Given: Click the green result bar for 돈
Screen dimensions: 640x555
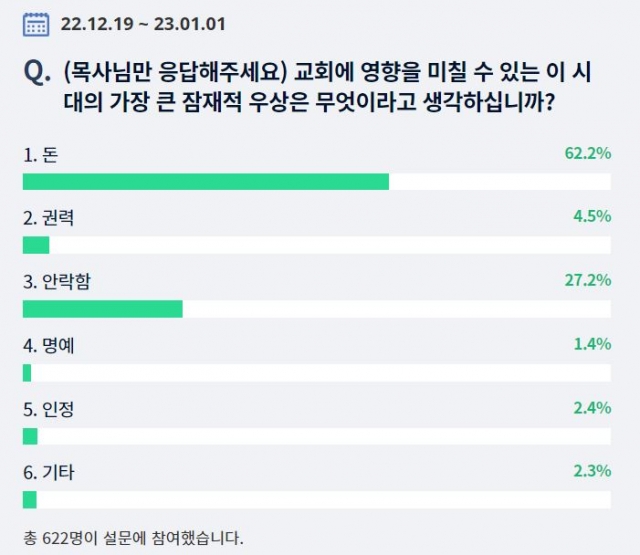Looking at the screenshot, I should click(x=206, y=182).
